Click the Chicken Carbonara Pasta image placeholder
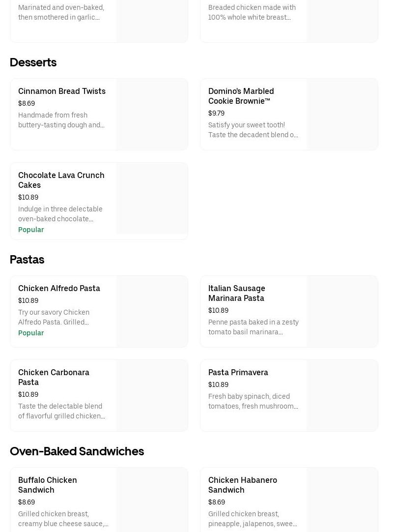The width and height of the screenshot is (395, 532). coord(152,395)
